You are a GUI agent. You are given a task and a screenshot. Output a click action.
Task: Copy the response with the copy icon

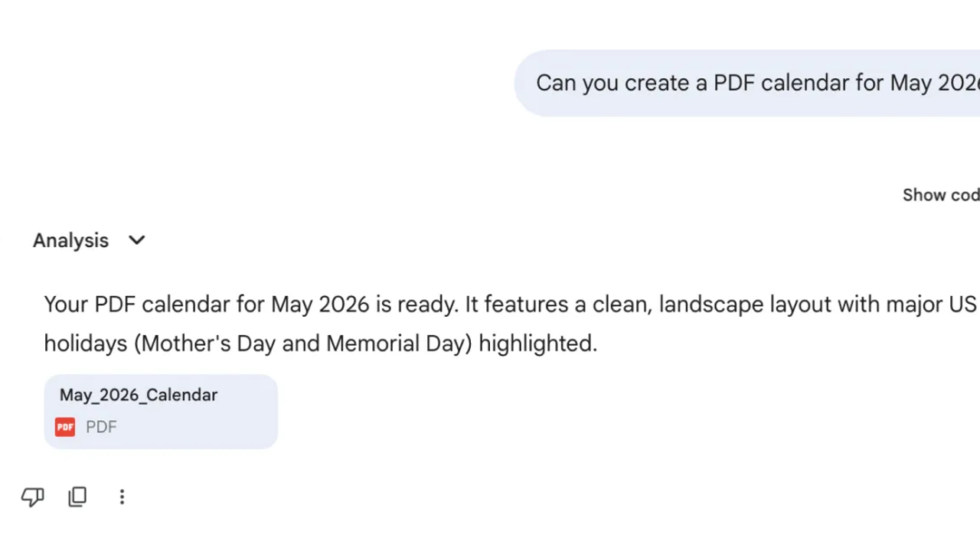[x=77, y=497]
